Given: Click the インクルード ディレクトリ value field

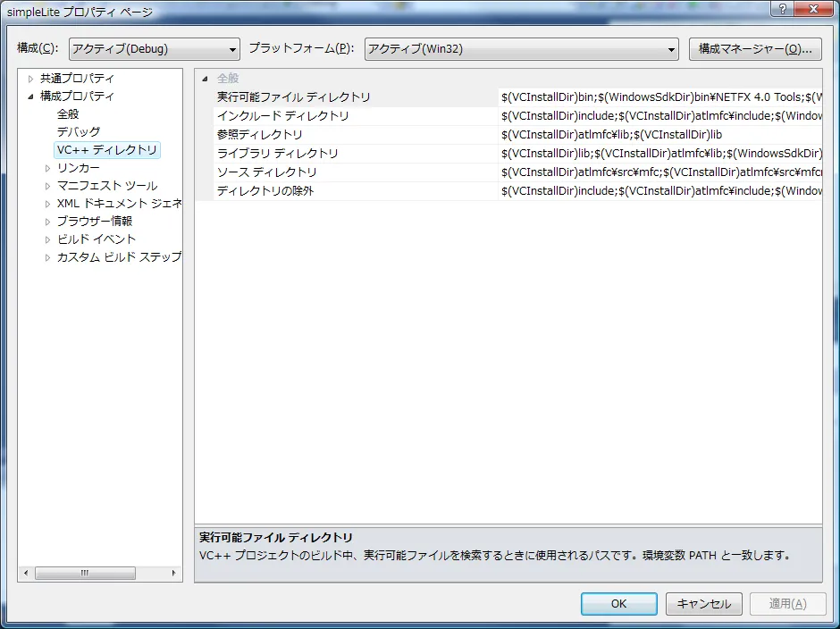Looking at the screenshot, I should 660,116.
